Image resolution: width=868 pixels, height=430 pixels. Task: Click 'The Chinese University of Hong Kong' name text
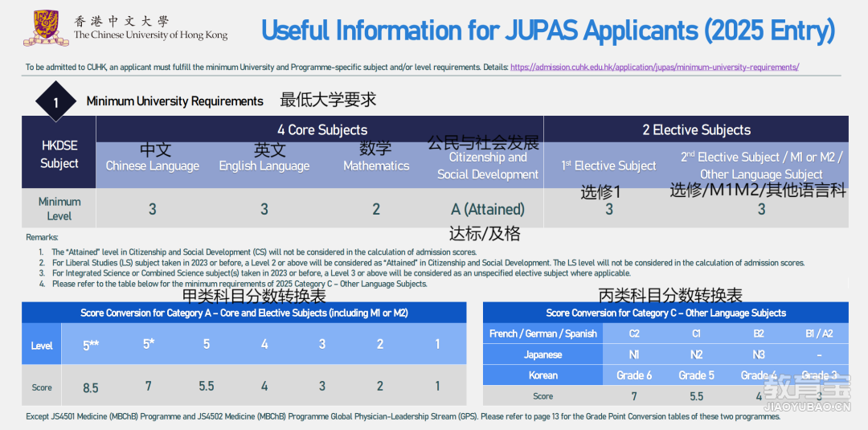point(150,35)
